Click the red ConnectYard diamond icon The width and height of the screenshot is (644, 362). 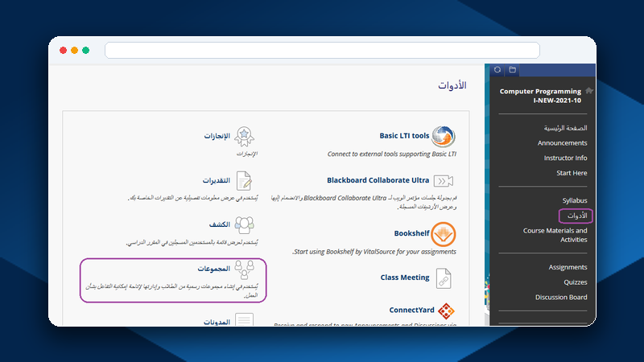446,311
